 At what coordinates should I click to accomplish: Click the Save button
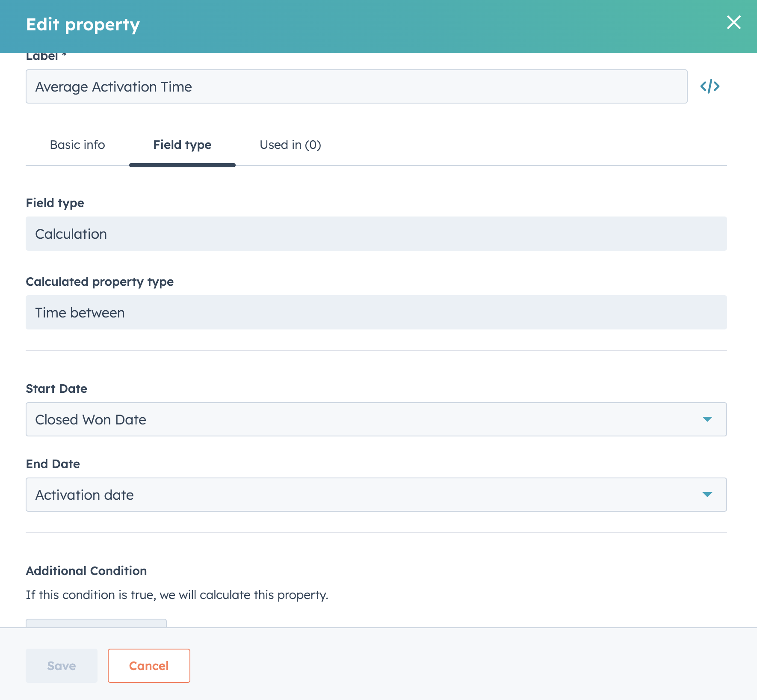[61, 665]
